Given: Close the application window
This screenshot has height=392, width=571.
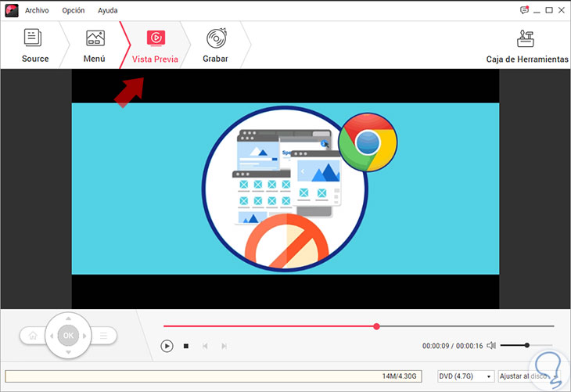Looking at the screenshot, I should pyautogui.click(x=562, y=10).
